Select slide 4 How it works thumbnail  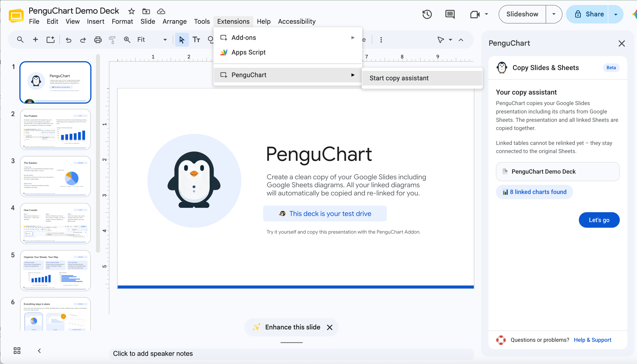pyautogui.click(x=55, y=224)
